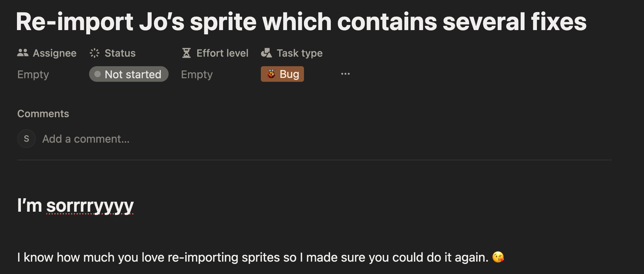Open the three-dot more properties menu

pyautogui.click(x=345, y=74)
